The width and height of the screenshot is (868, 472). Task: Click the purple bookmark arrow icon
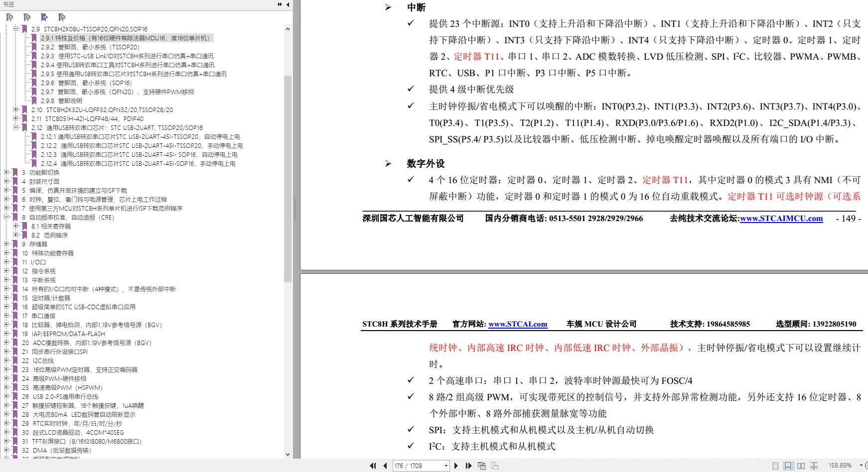[44, 17]
